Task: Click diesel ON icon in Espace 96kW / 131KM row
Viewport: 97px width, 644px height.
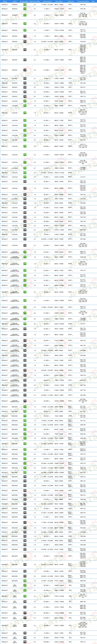Action: coord(25,50)
